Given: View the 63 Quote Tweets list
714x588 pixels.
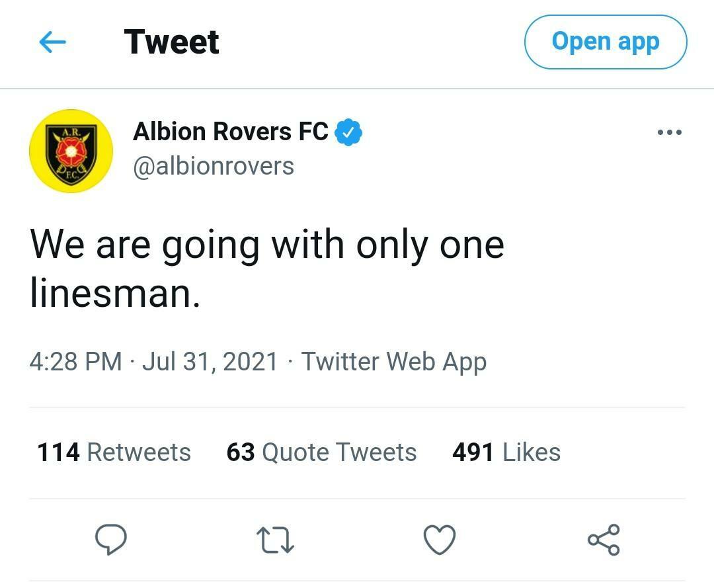Looking at the screenshot, I should click(x=321, y=452).
